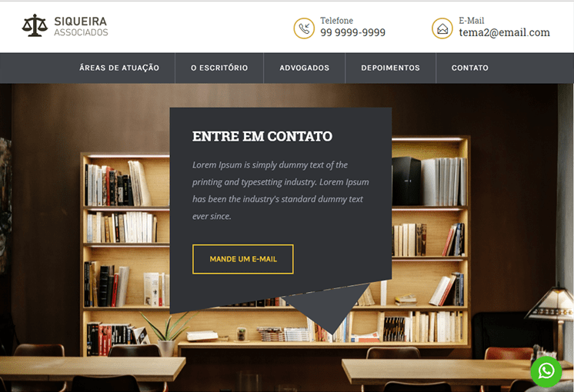Click the tema2@email.com address
Viewport: 574px width, 392px height.
(x=505, y=32)
